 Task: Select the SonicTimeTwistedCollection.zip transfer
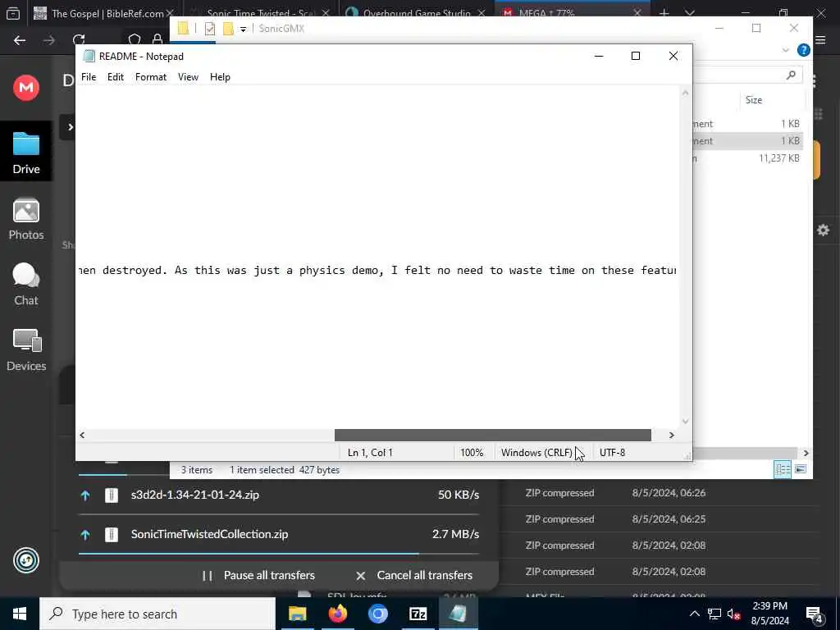279,534
